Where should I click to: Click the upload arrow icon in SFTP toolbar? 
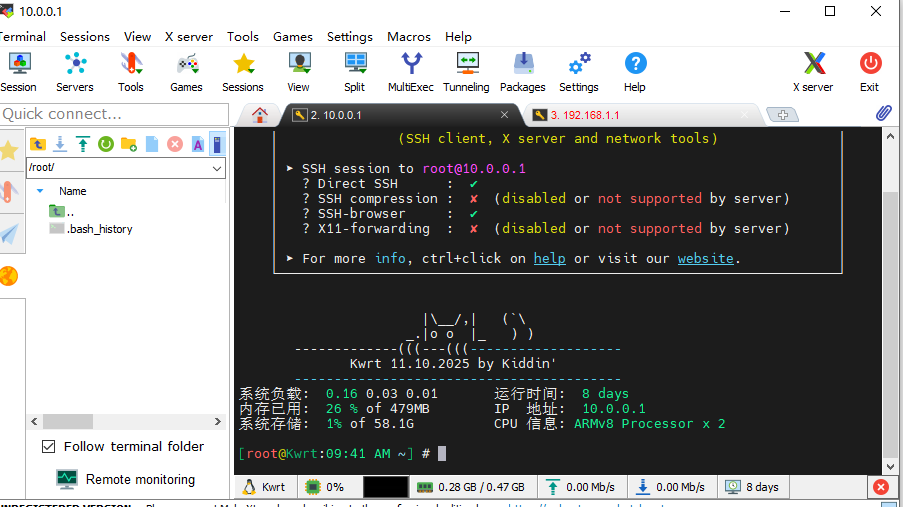83,144
